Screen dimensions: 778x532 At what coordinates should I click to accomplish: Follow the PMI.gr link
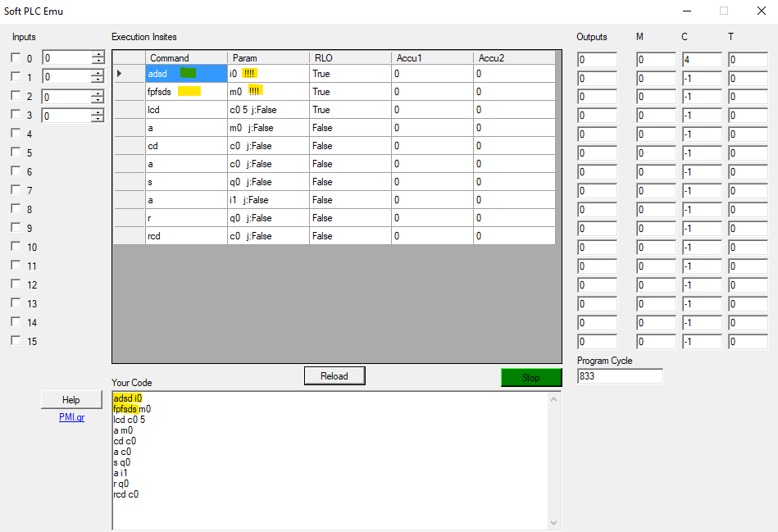pos(71,417)
